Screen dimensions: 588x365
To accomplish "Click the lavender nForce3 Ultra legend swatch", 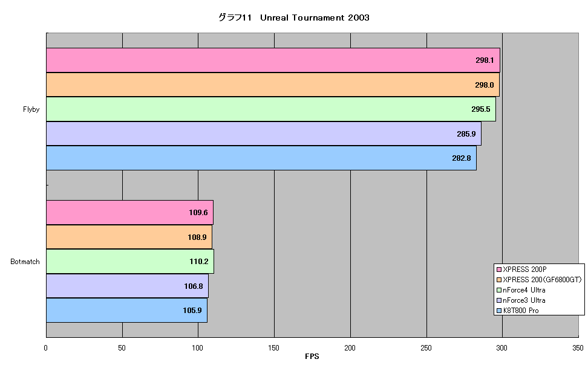I will 499,300.
